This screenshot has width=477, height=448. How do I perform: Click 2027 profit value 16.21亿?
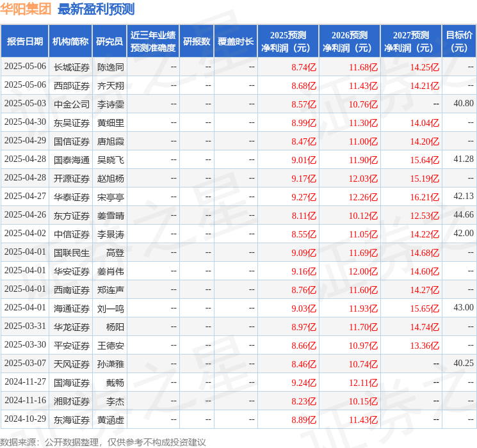[424, 197]
